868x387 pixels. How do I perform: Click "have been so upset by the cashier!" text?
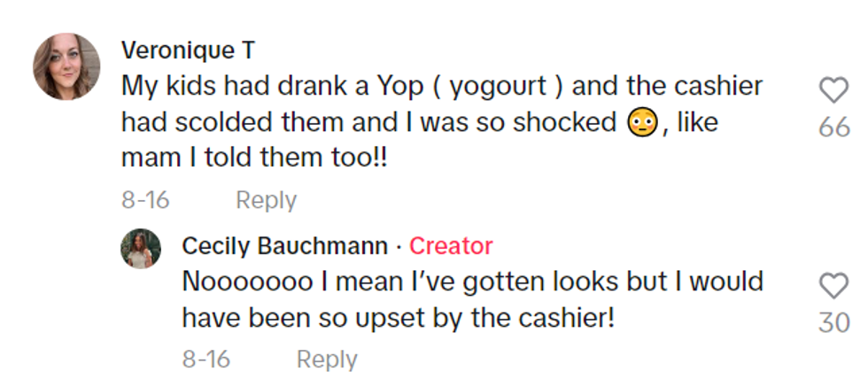(398, 318)
